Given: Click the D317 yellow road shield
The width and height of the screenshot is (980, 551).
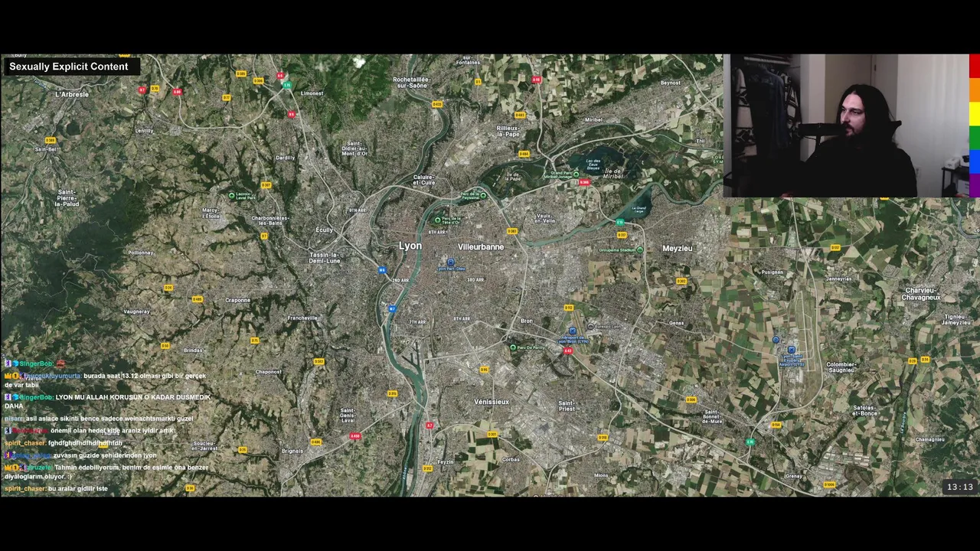Looking at the screenshot, I should pyautogui.click(x=622, y=235).
